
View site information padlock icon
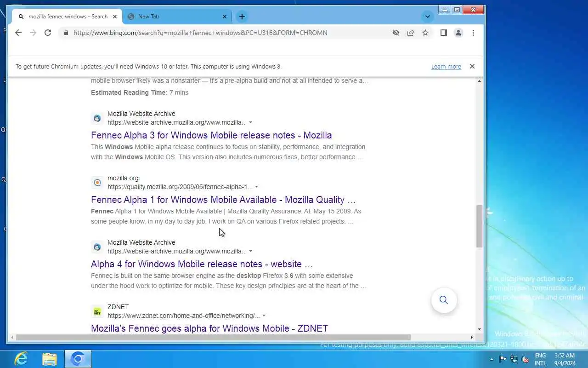[x=66, y=33]
